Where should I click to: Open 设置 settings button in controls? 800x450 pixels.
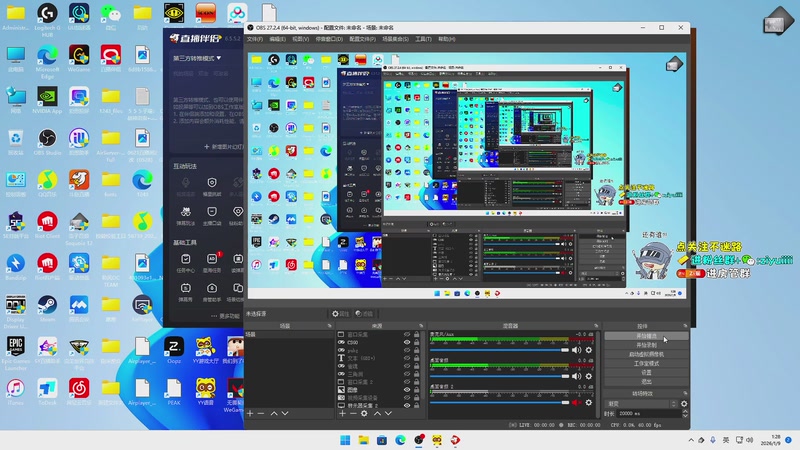pyautogui.click(x=646, y=372)
